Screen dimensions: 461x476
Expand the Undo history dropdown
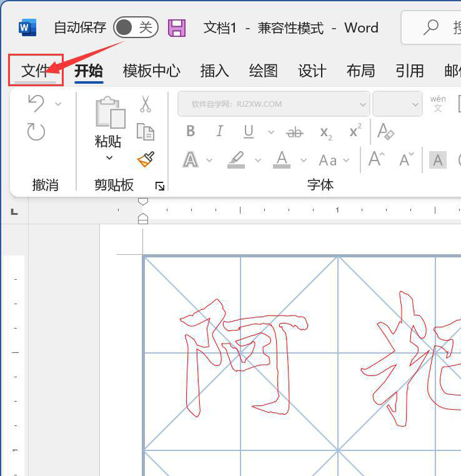[x=58, y=104]
